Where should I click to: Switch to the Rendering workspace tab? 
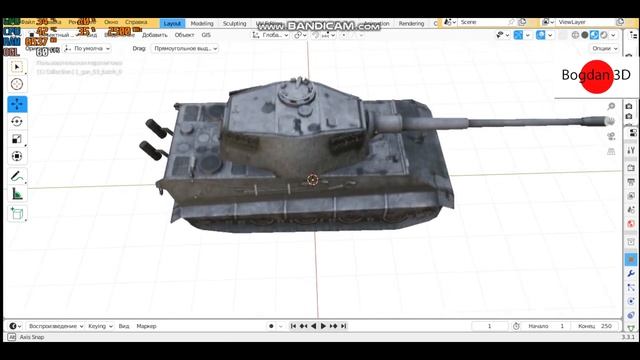coord(411,23)
